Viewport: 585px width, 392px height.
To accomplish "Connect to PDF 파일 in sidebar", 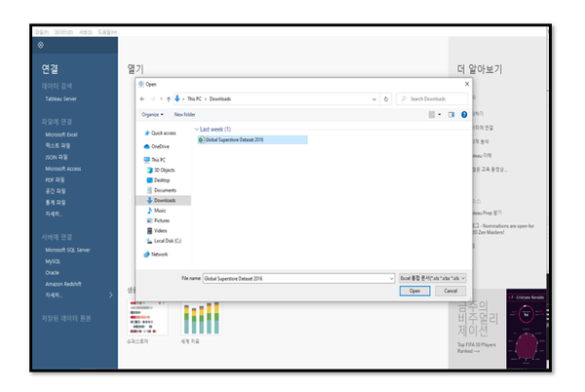I will 55,180.
